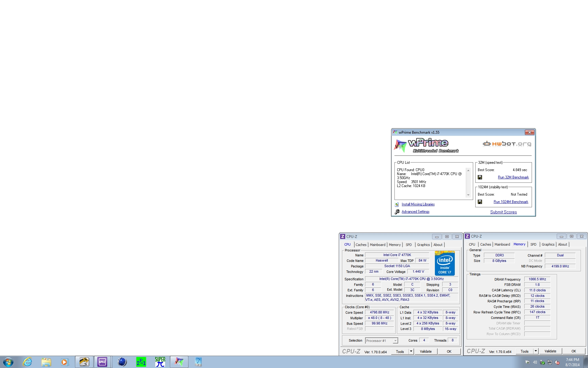Click the Submit Scores link
The width and height of the screenshot is (588, 368).
pyautogui.click(x=503, y=212)
